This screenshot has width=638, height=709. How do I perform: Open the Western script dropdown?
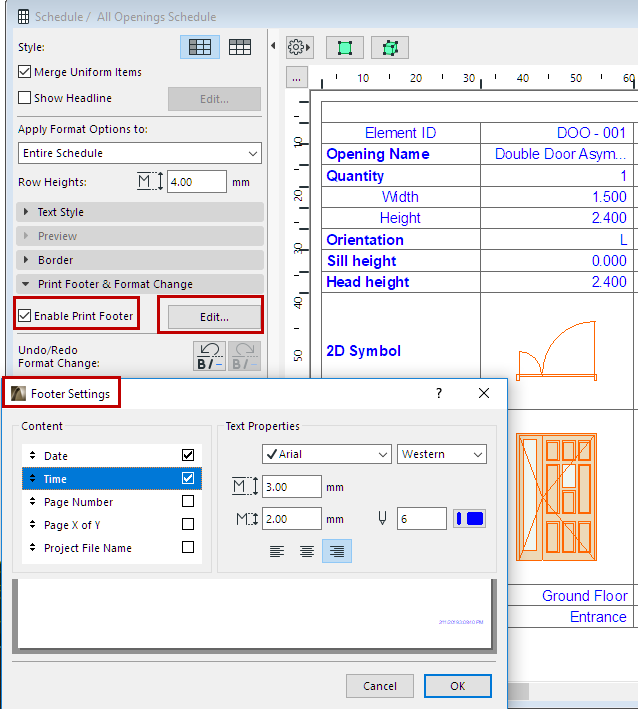(442, 454)
